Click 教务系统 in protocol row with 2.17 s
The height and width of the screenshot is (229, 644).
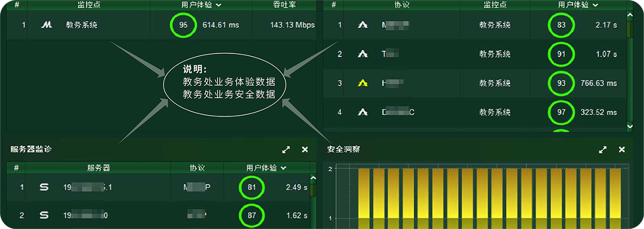click(x=494, y=25)
